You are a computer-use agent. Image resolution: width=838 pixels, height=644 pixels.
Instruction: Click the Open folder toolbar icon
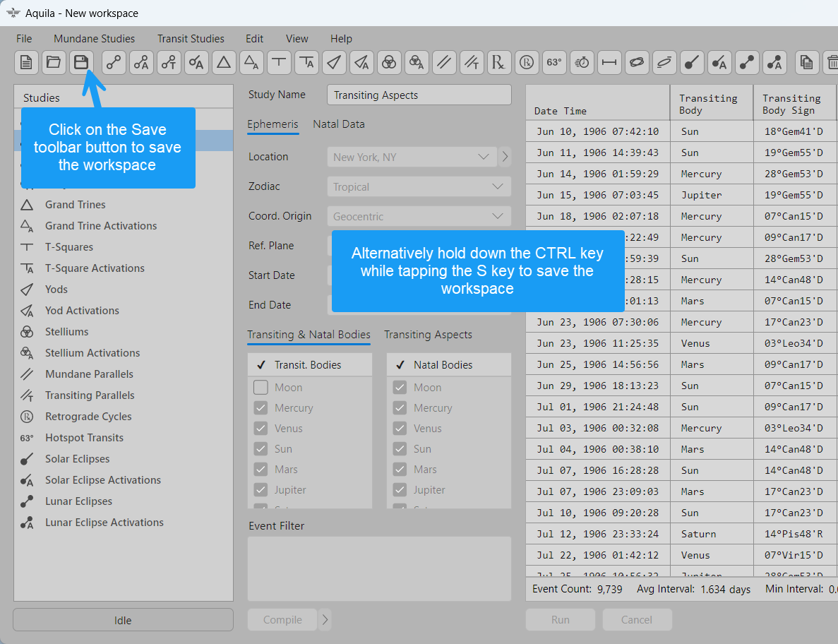(x=54, y=63)
